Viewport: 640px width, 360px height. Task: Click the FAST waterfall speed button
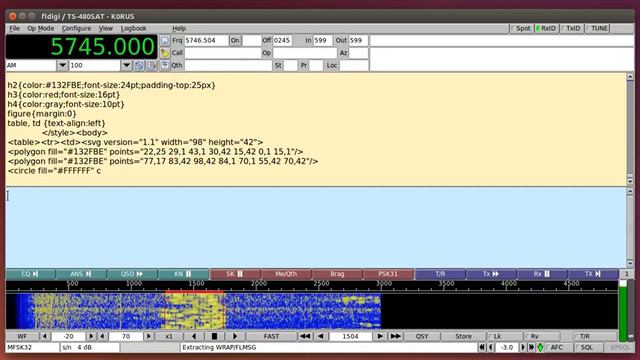[x=271, y=336]
